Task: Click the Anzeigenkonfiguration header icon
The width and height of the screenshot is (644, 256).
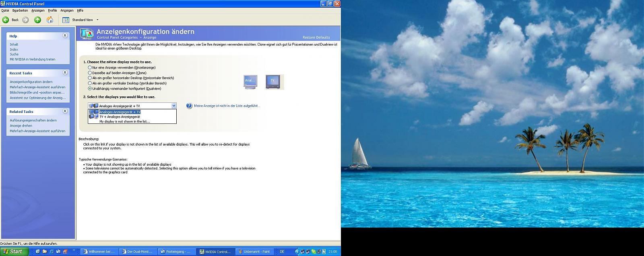Action: 87,33
